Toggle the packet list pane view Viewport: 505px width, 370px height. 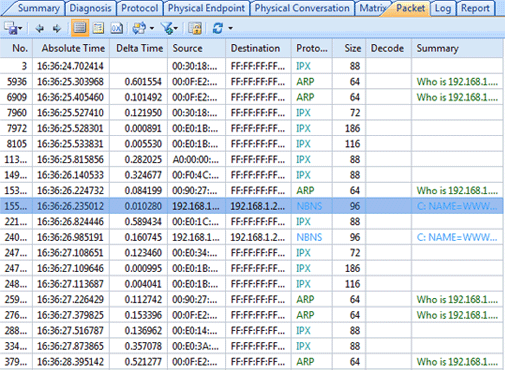[x=80, y=28]
